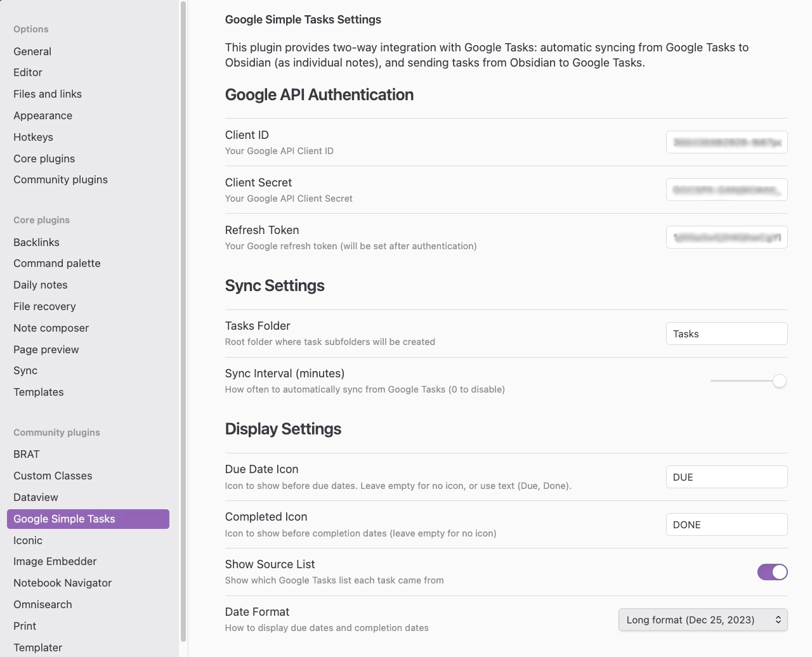Open General settings in sidebar

tap(32, 51)
